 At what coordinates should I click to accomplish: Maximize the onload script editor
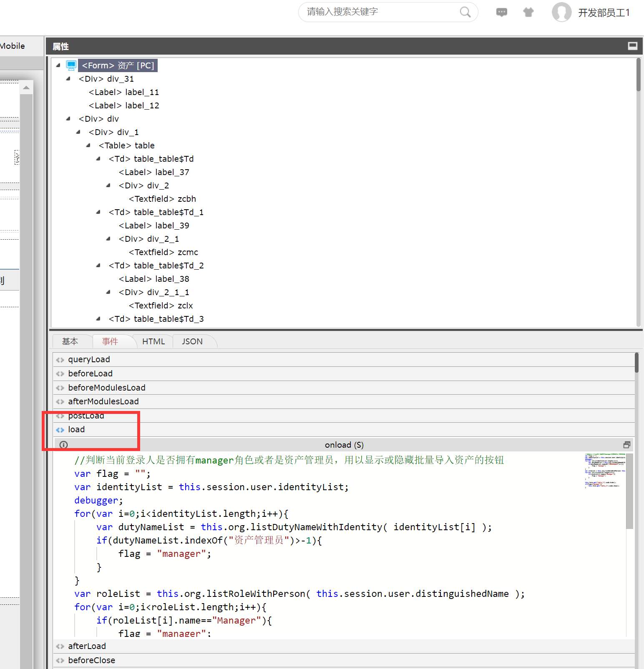pyautogui.click(x=626, y=445)
